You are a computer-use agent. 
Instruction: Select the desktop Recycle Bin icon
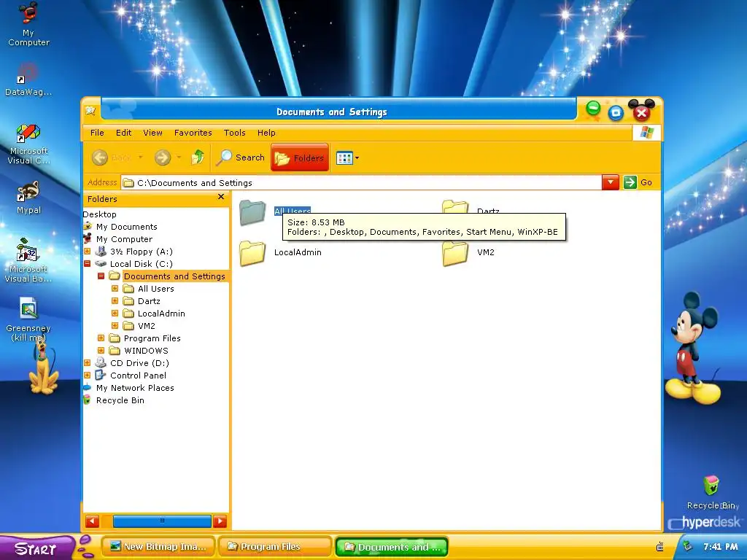(711, 492)
